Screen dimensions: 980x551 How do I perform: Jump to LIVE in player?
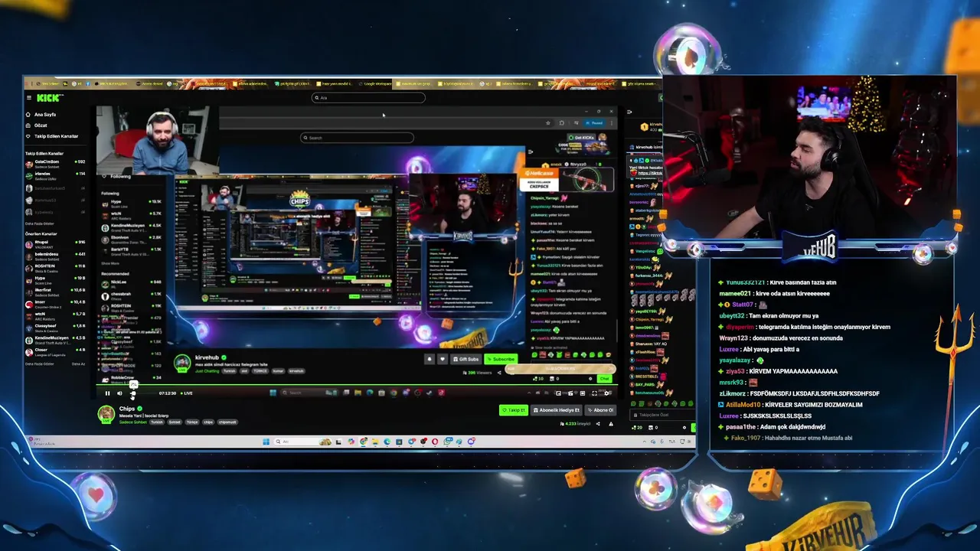point(186,393)
